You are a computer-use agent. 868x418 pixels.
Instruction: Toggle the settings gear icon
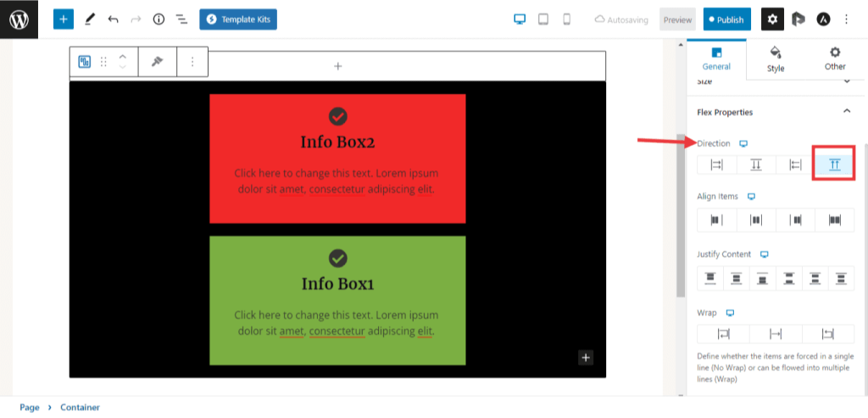click(772, 19)
